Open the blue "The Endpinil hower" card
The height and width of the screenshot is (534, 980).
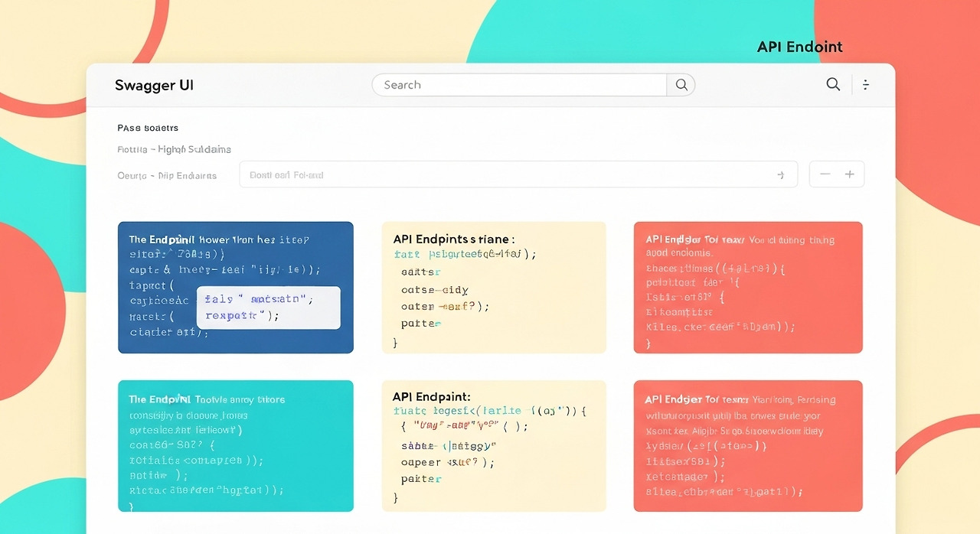click(x=236, y=288)
